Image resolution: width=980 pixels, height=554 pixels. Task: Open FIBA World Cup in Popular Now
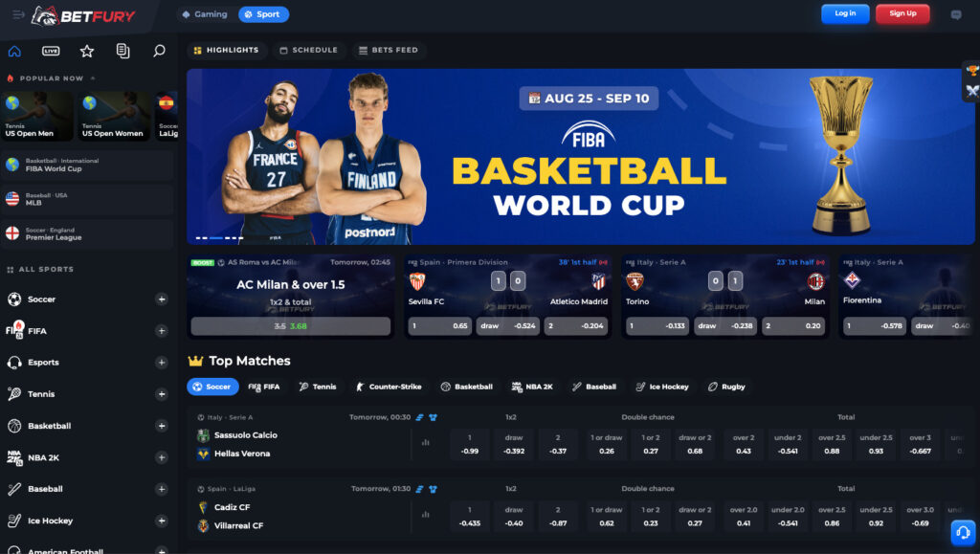click(87, 166)
